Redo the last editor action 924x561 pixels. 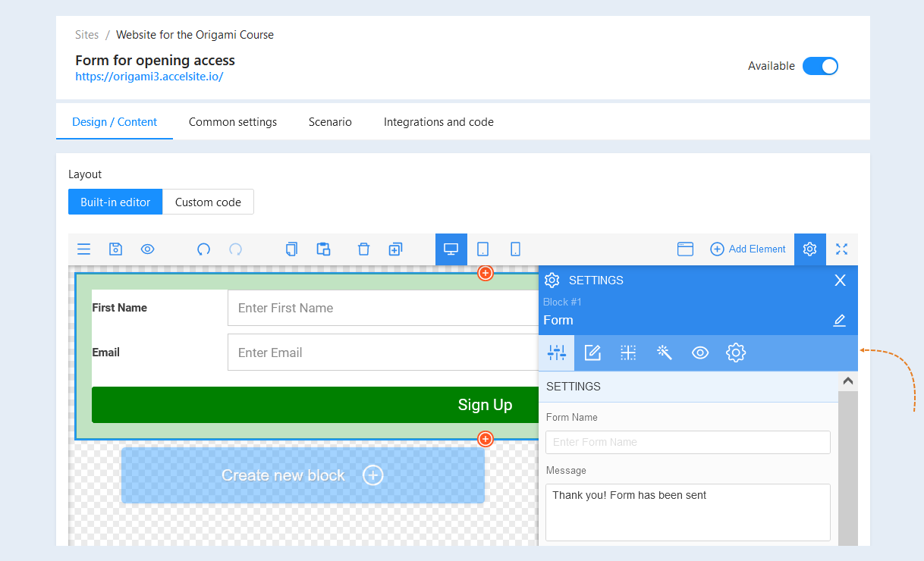click(235, 249)
